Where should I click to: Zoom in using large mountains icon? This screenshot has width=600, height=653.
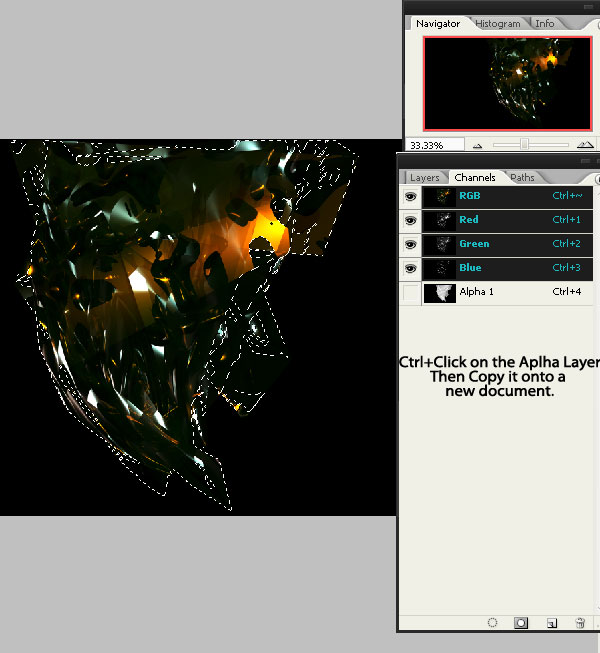pos(585,145)
